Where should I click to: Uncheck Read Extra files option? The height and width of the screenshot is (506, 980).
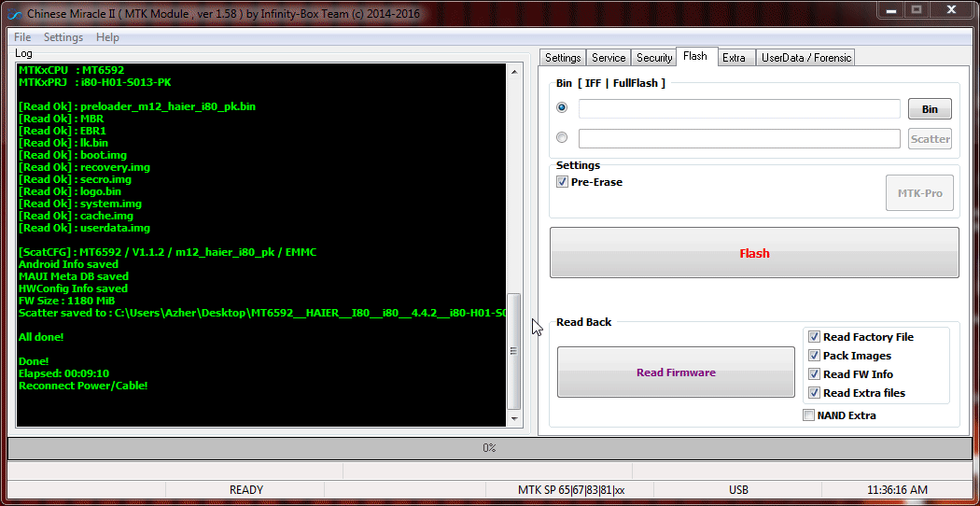pyautogui.click(x=814, y=393)
